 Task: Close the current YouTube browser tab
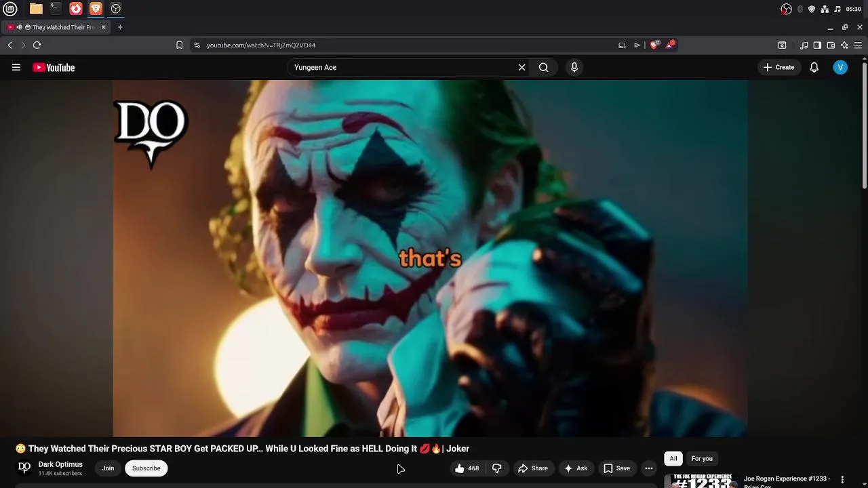point(104,27)
